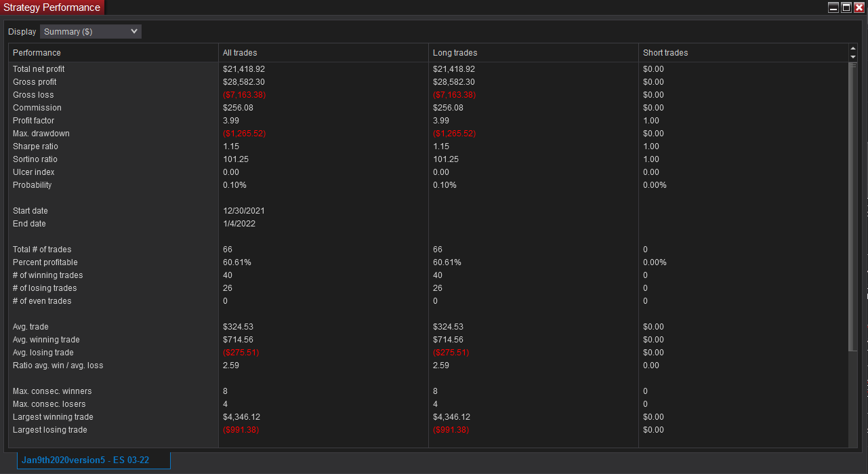Select the Profit factor row label
Viewport: 868px width, 474px height.
(33, 121)
